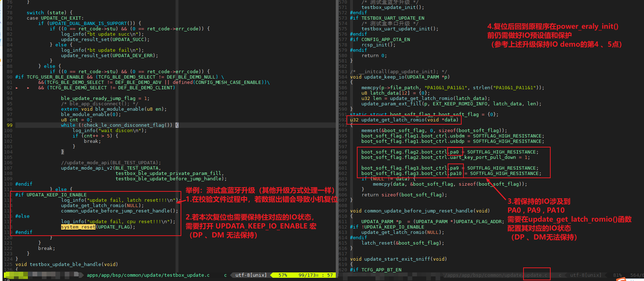Click 'testbox_update_init();' in right pane
This screenshot has height=281, width=644.
click(x=393, y=7)
